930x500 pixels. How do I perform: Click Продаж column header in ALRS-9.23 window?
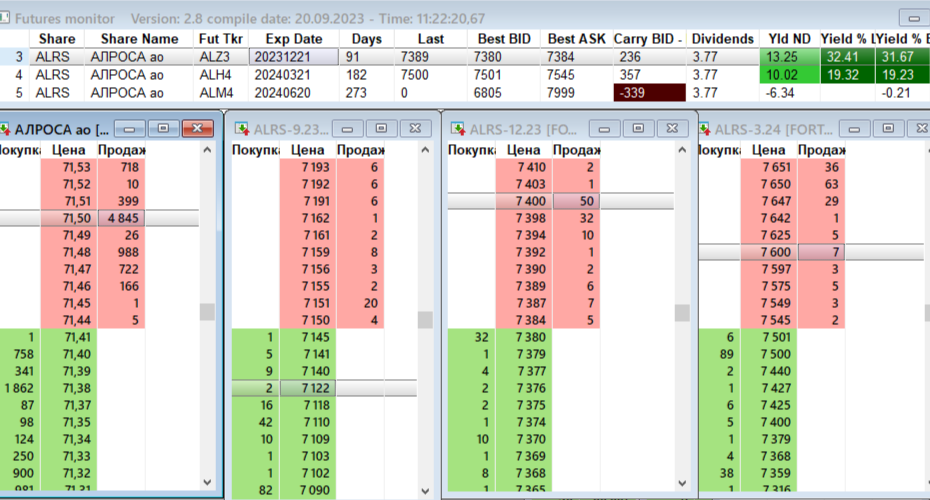[360, 150]
